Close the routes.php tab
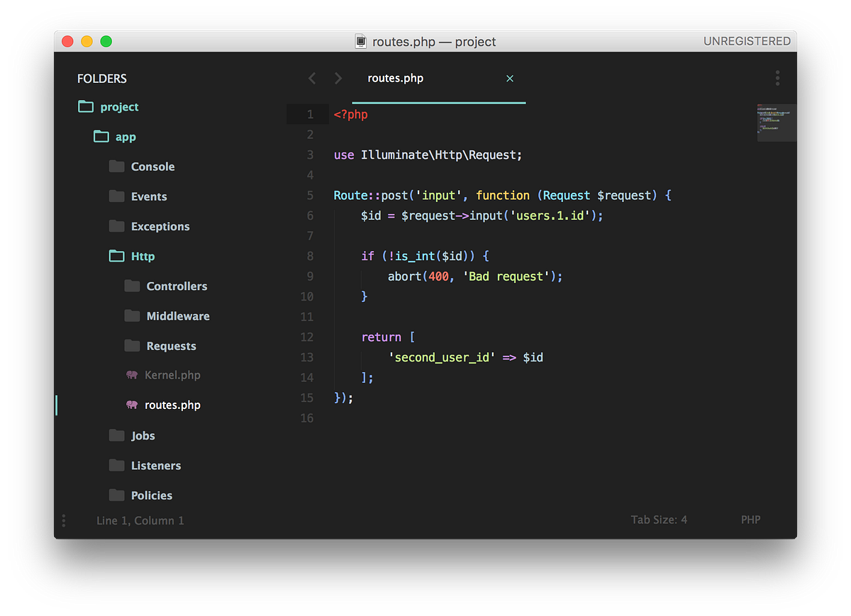Viewport: 851px width, 616px height. point(510,79)
